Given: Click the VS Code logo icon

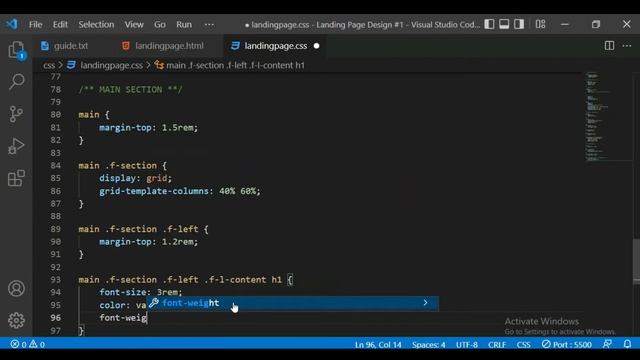Looking at the screenshot, I should (x=11, y=24).
